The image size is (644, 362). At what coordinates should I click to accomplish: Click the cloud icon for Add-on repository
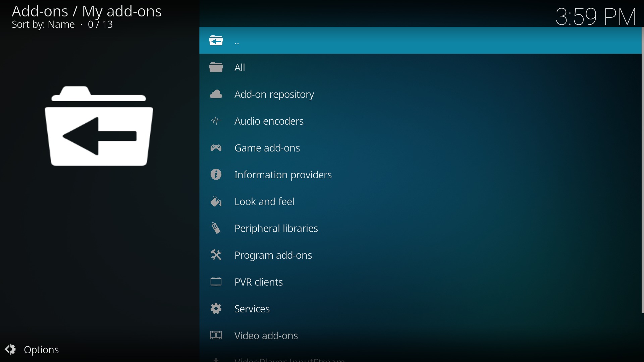point(216,95)
